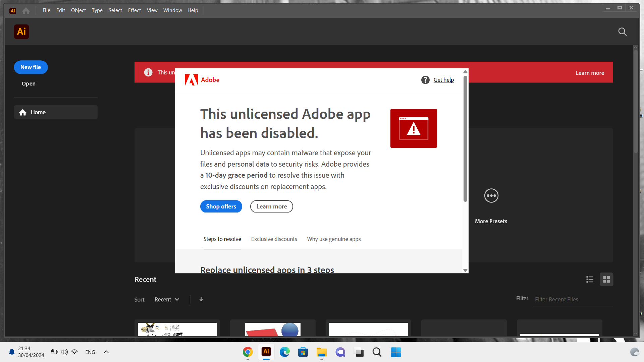Open the Window menu
The image size is (644, 362).
coord(173,10)
